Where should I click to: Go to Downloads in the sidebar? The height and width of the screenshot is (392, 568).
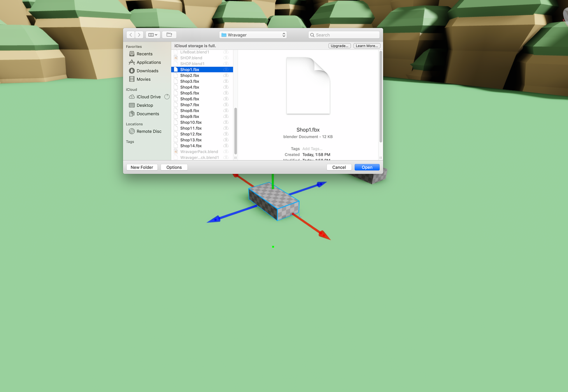[147, 71]
